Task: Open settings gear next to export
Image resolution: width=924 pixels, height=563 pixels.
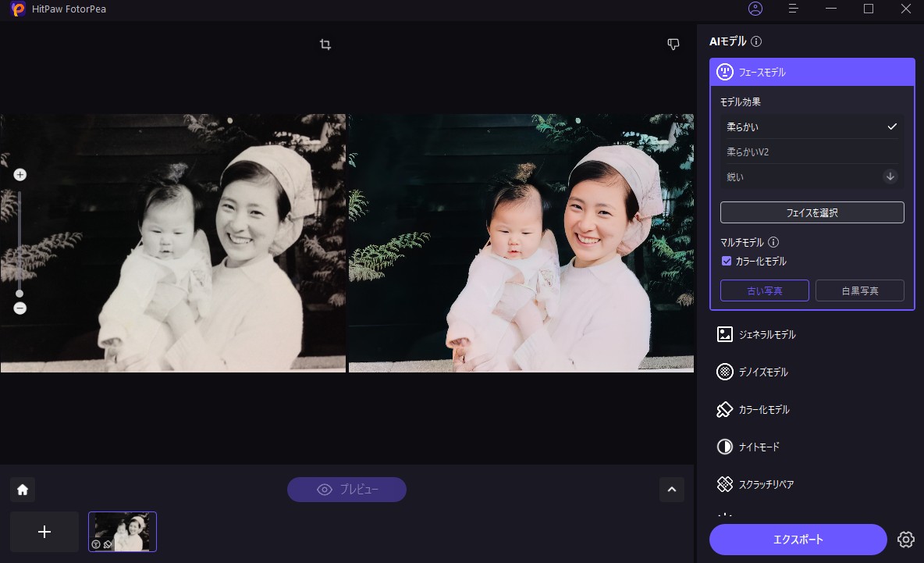Action: click(x=905, y=540)
